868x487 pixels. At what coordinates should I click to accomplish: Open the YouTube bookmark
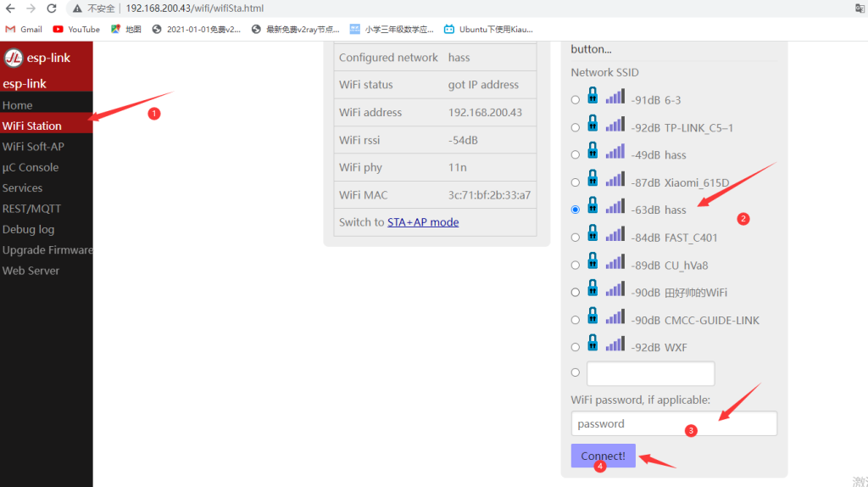click(x=76, y=29)
